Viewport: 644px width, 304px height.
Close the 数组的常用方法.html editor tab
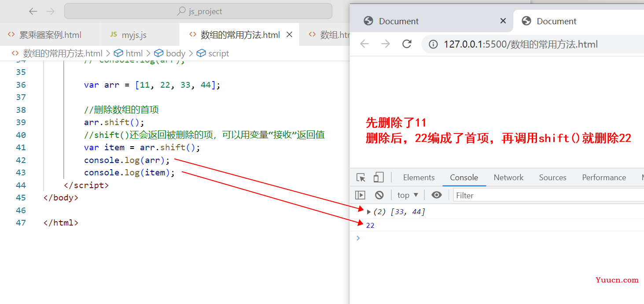click(x=289, y=34)
